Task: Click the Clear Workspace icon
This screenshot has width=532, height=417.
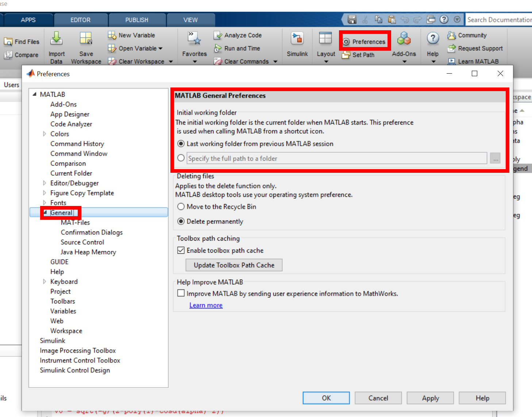Action: coord(112,62)
